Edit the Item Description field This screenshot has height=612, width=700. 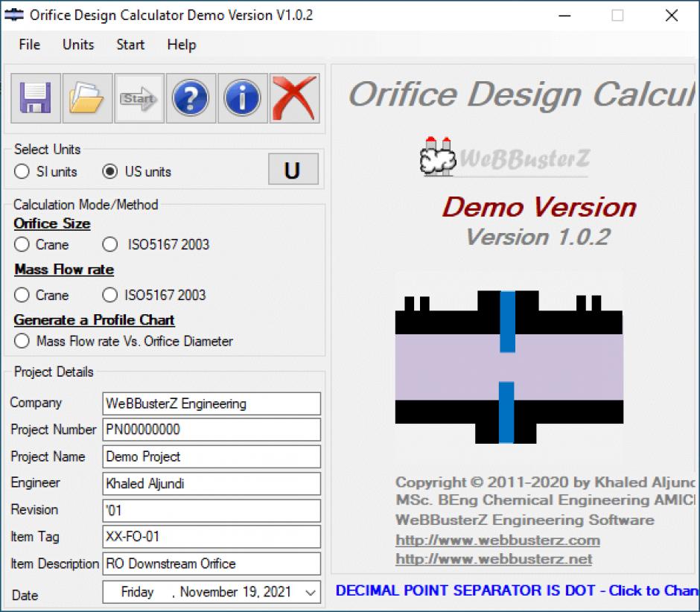tap(211, 564)
